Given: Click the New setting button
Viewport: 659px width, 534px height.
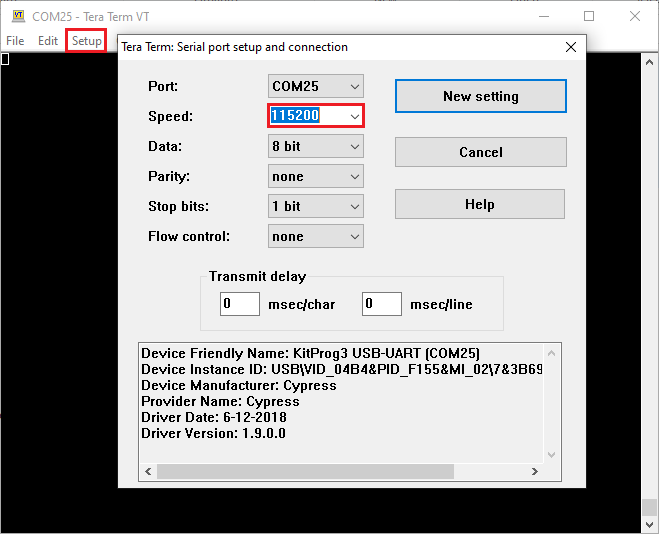Looking at the screenshot, I should [x=480, y=97].
